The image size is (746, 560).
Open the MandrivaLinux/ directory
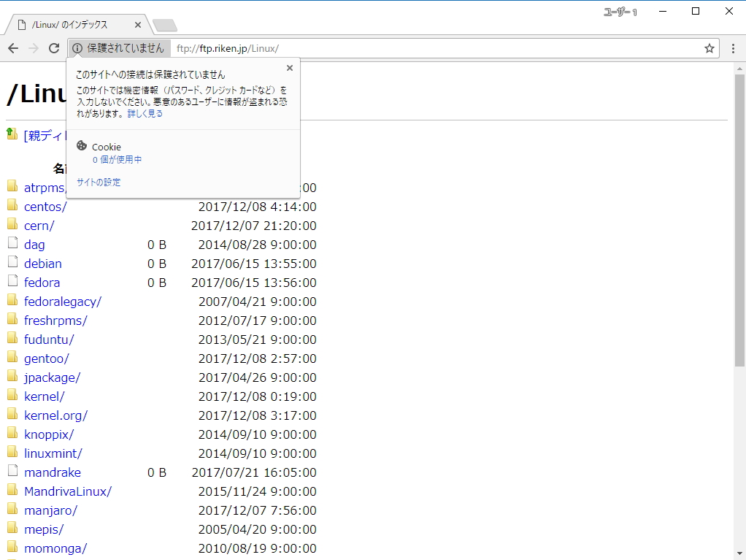coord(68,491)
